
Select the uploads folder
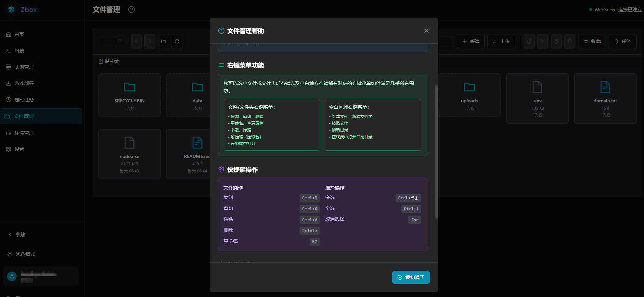coord(469,95)
